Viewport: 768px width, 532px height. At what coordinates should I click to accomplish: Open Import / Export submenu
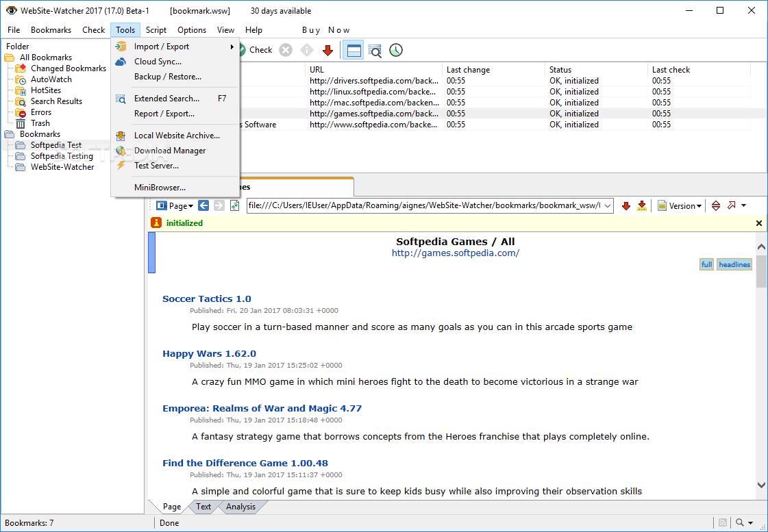tap(175, 47)
